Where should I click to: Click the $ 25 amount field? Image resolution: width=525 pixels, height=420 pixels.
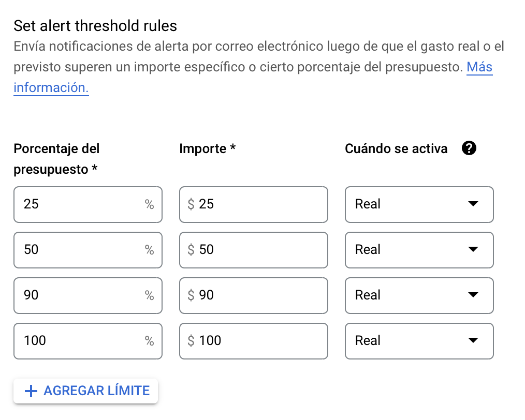point(254,204)
